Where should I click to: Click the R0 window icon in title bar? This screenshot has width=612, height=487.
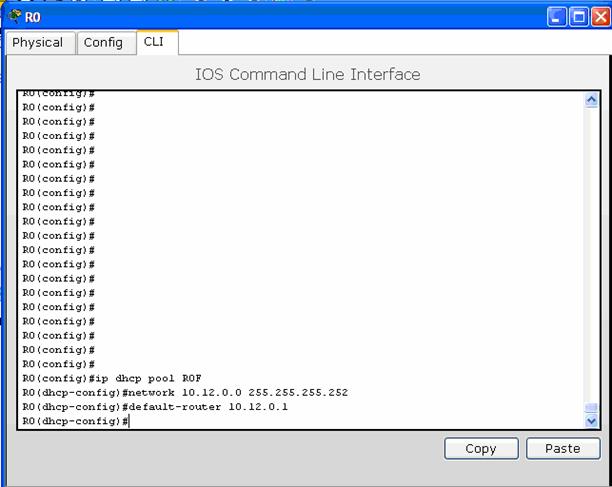[14, 17]
